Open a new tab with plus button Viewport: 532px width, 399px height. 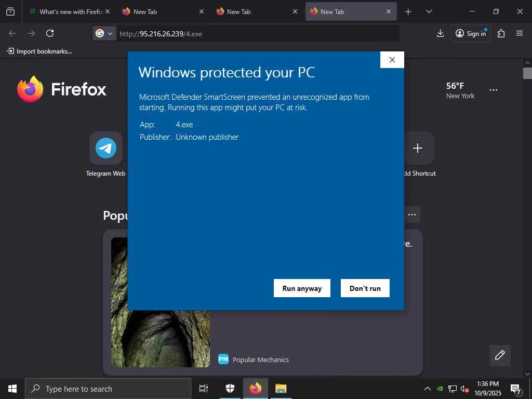pyautogui.click(x=408, y=12)
